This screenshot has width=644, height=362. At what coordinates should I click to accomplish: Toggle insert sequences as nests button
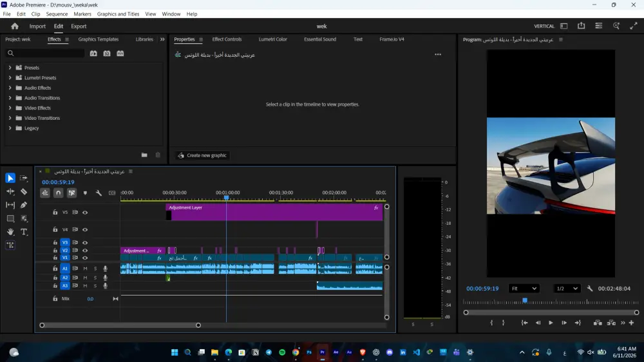[45, 193]
